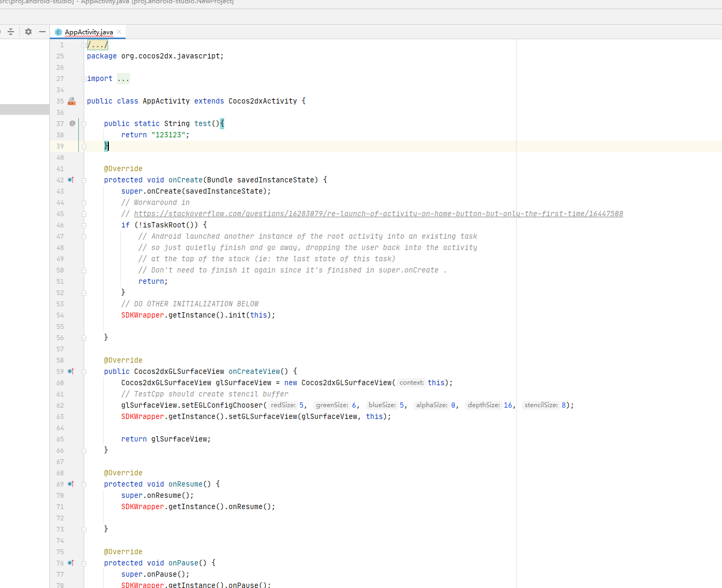Open project panel gear settings

(x=28, y=32)
